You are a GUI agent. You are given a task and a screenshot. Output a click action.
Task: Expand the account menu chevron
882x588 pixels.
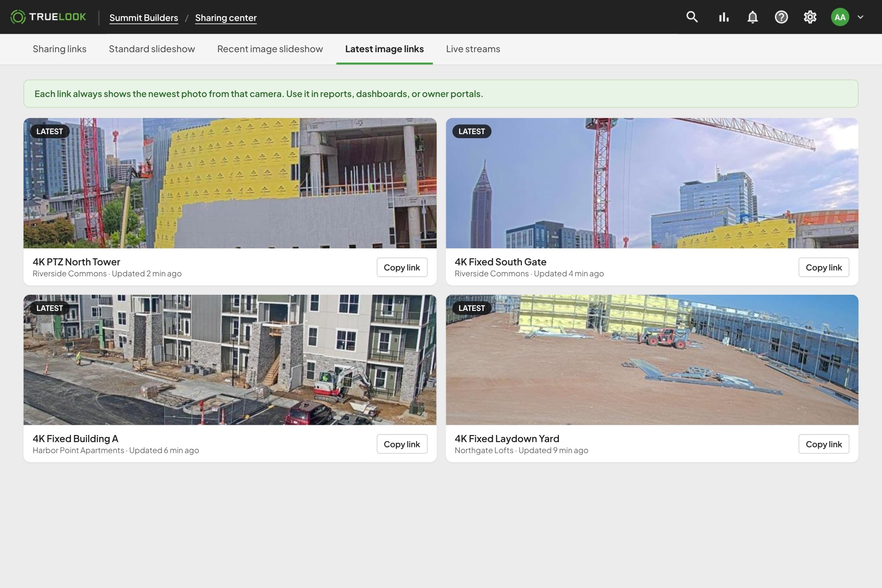861,17
